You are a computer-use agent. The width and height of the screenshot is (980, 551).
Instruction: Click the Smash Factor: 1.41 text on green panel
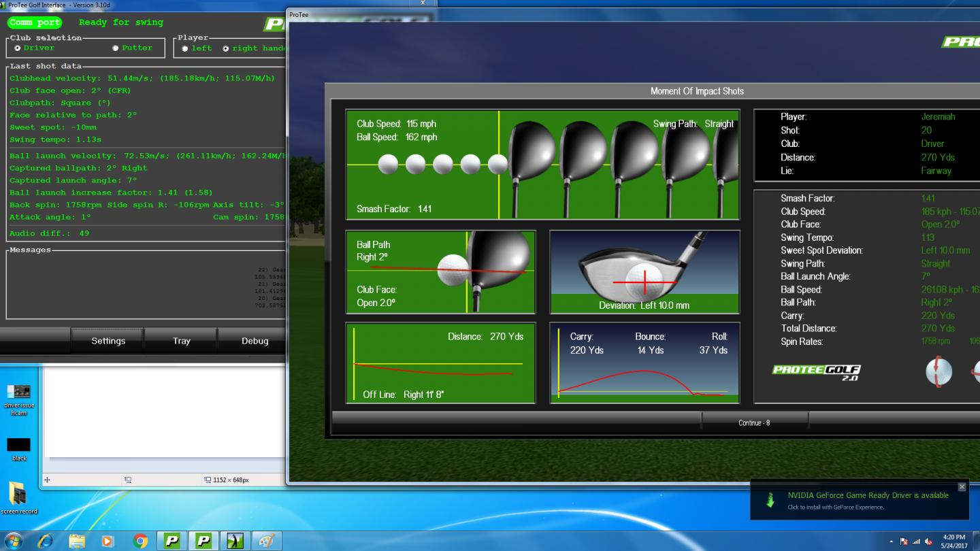click(394, 209)
